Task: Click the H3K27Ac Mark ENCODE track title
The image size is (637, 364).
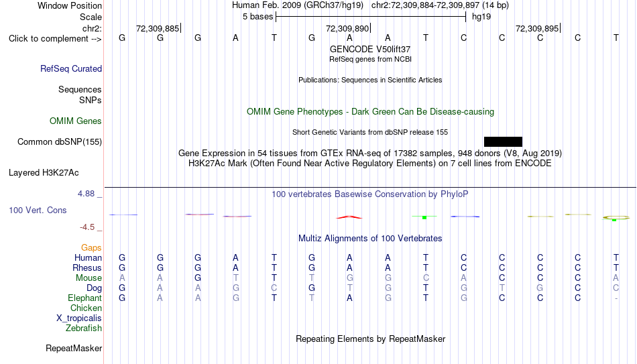Action: (370, 164)
